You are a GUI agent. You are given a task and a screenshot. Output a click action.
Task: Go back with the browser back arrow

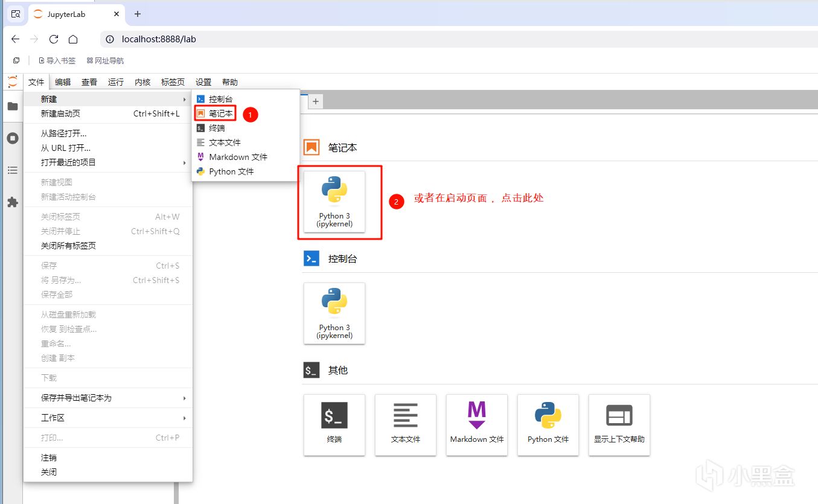click(x=16, y=39)
